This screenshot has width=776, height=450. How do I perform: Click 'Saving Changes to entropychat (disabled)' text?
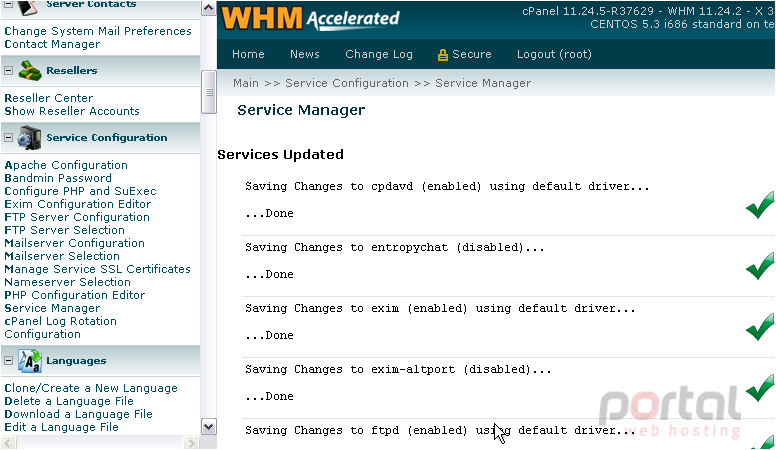click(394, 248)
